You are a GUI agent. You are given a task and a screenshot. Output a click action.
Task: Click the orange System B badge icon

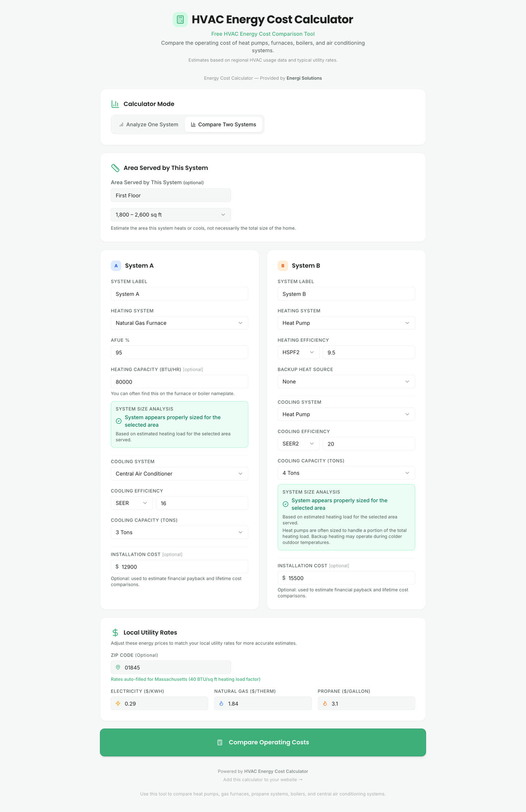click(x=283, y=266)
